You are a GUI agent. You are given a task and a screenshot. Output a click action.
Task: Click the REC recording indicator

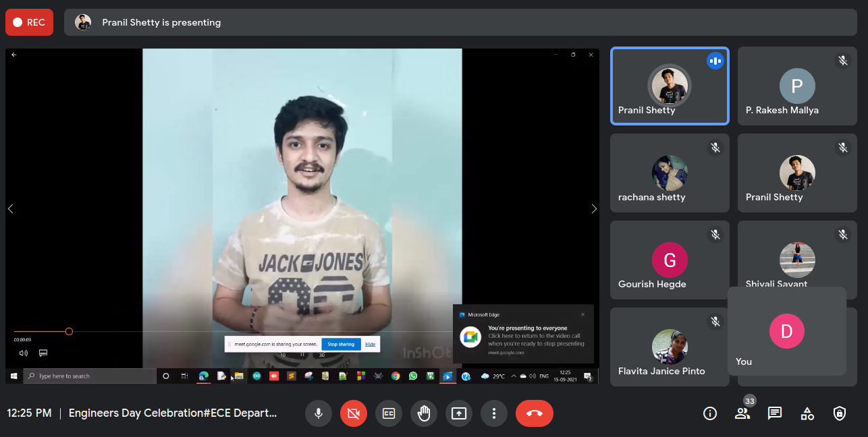tap(29, 22)
